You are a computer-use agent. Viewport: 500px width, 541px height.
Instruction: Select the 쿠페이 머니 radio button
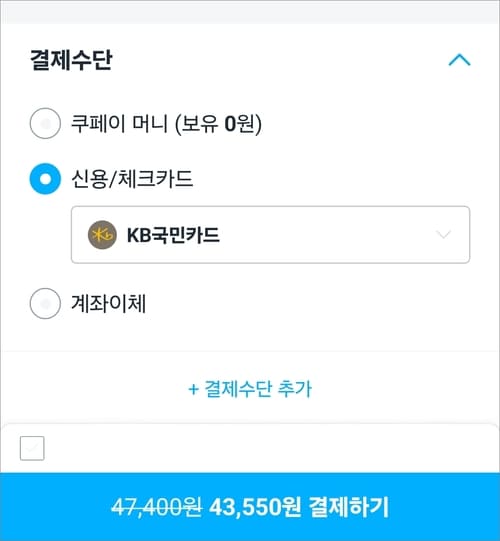point(45,123)
